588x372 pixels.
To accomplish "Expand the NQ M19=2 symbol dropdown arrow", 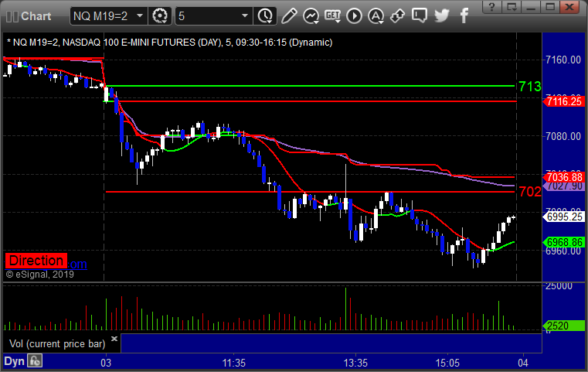I will tap(140, 16).
